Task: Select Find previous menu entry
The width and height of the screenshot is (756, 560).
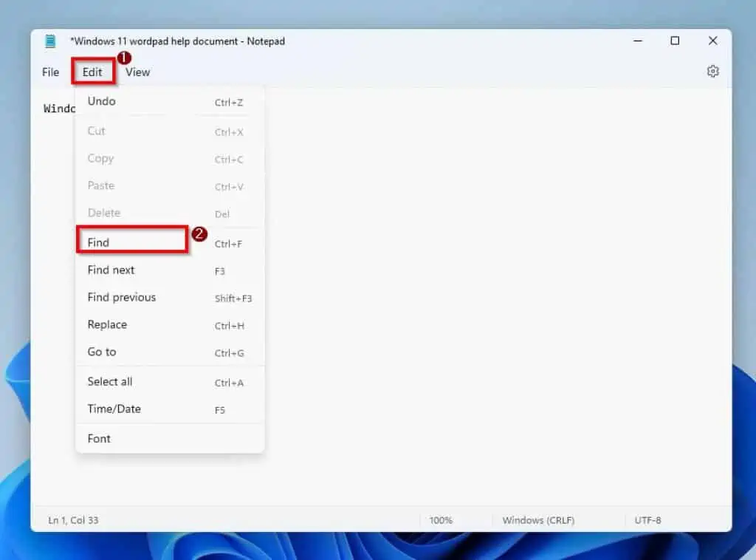Action: coord(170,298)
